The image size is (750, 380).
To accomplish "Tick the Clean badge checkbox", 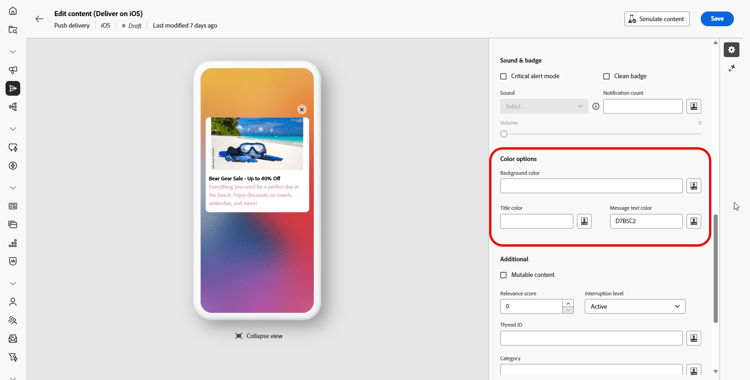I will click(x=606, y=76).
